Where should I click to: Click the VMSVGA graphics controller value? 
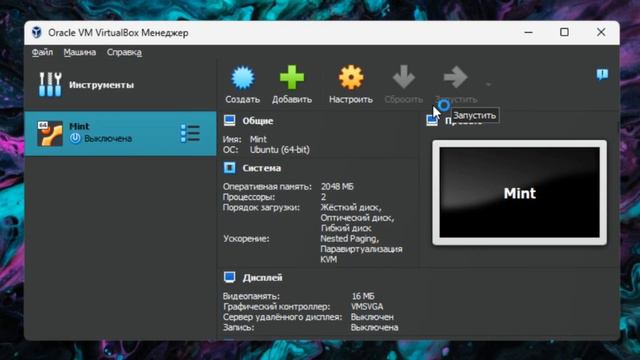click(367, 307)
